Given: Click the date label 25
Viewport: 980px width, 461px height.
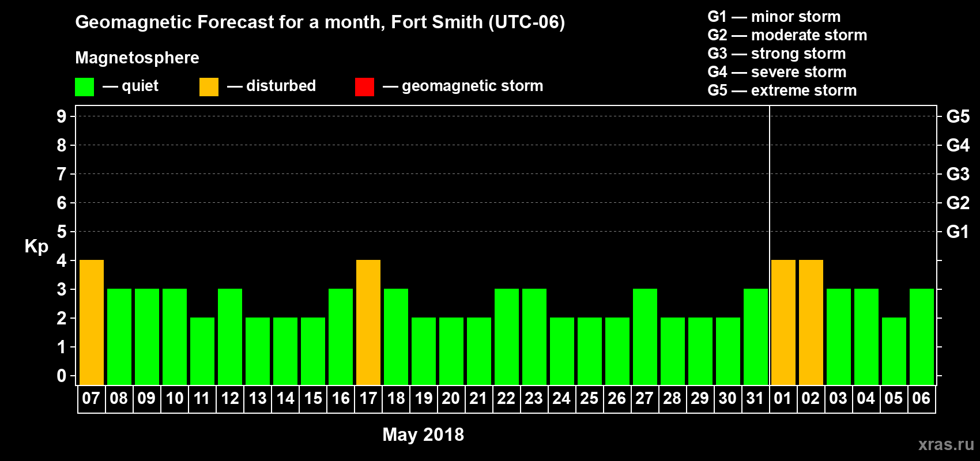Looking at the screenshot, I should (x=589, y=399).
